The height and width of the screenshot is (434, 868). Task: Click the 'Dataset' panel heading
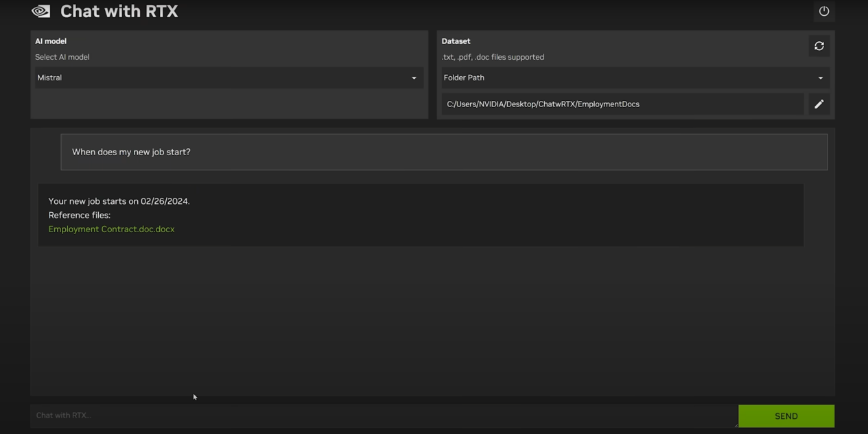pyautogui.click(x=456, y=41)
